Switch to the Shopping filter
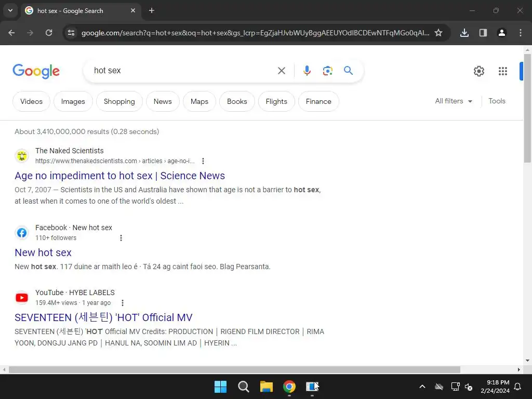The width and height of the screenshot is (532, 399). [x=119, y=101]
